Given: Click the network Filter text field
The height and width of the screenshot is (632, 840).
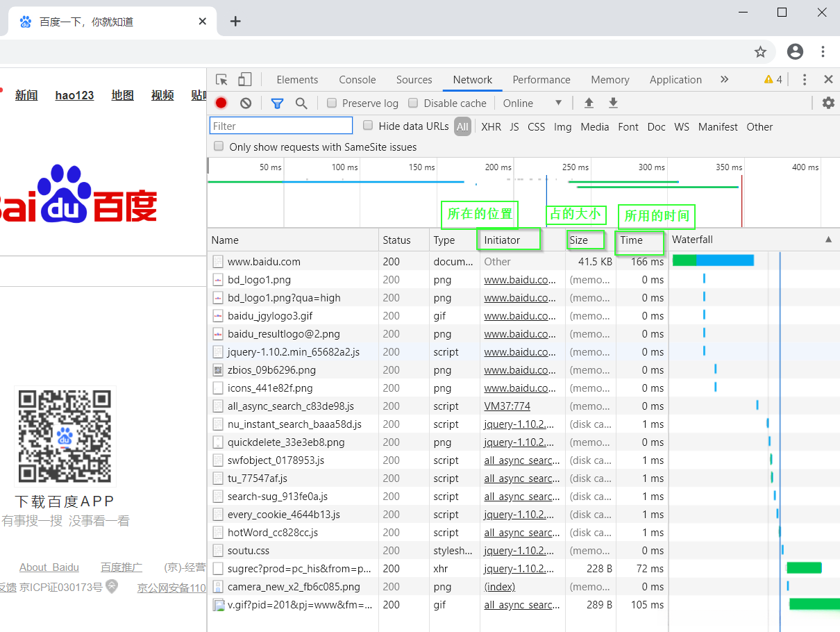Looking at the screenshot, I should pos(281,126).
